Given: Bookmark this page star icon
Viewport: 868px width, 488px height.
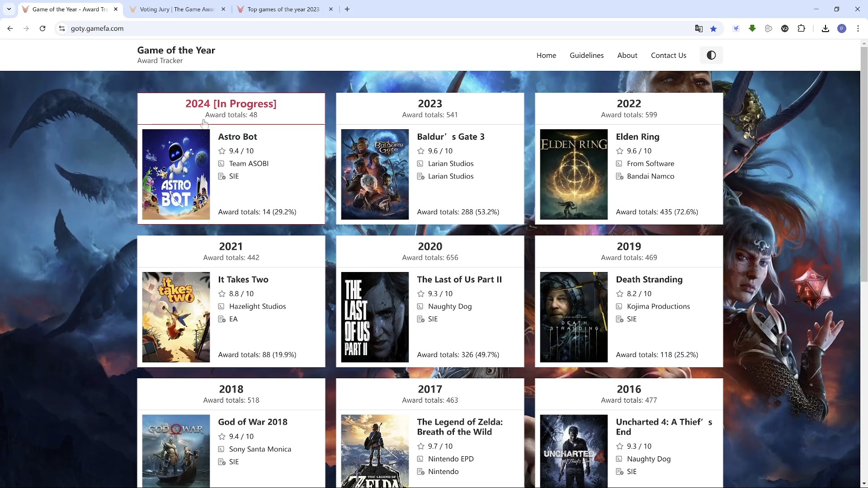Looking at the screenshot, I should pos(713,28).
